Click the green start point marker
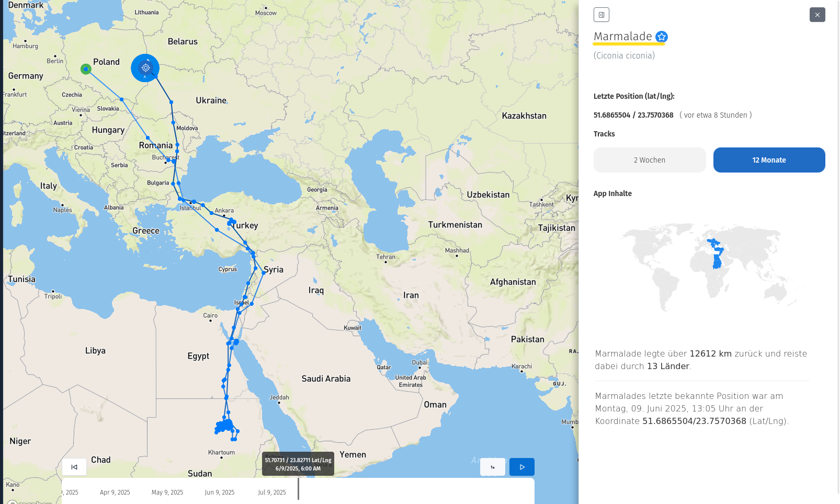The image size is (840, 504). pyautogui.click(x=86, y=69)
